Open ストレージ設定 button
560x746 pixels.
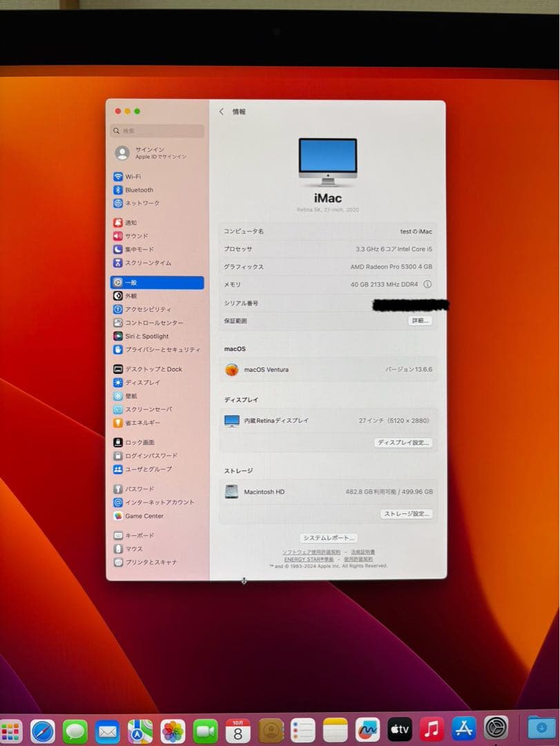click(x=406, y=514)
